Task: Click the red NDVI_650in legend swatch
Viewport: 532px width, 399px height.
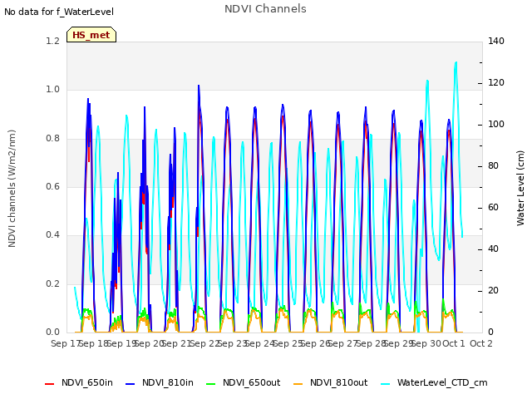Action: pyautogui.click(x=50, y=384)
